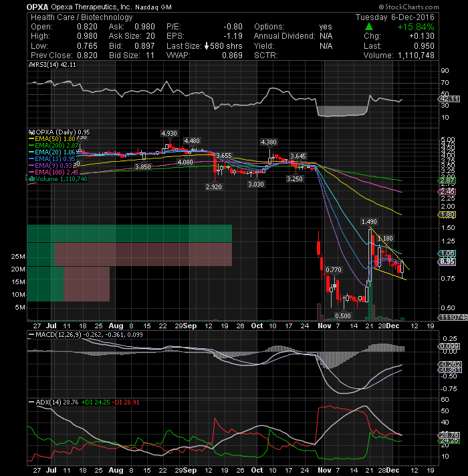Click the green up-triangle gain indicator
Image resolution: width=468 pixels, height=476 pixels.
pos(369,27)
